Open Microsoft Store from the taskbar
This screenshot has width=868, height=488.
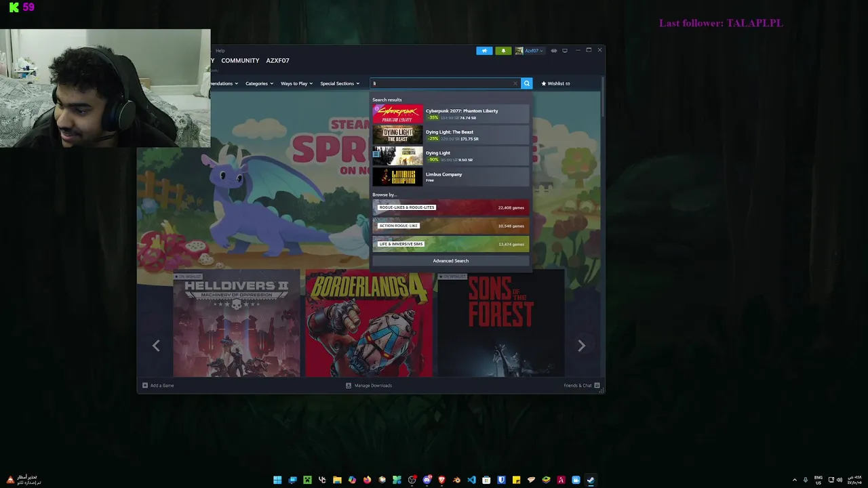pyautogui.click(x=486, y=480)
